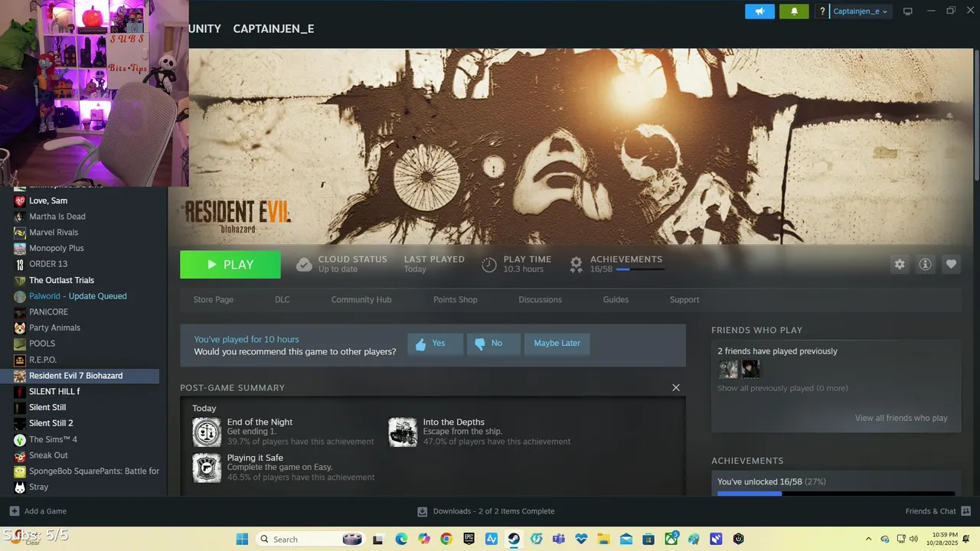Click Show all previously played link
Viewport: 980px width, 551px height.
[782, 388]
